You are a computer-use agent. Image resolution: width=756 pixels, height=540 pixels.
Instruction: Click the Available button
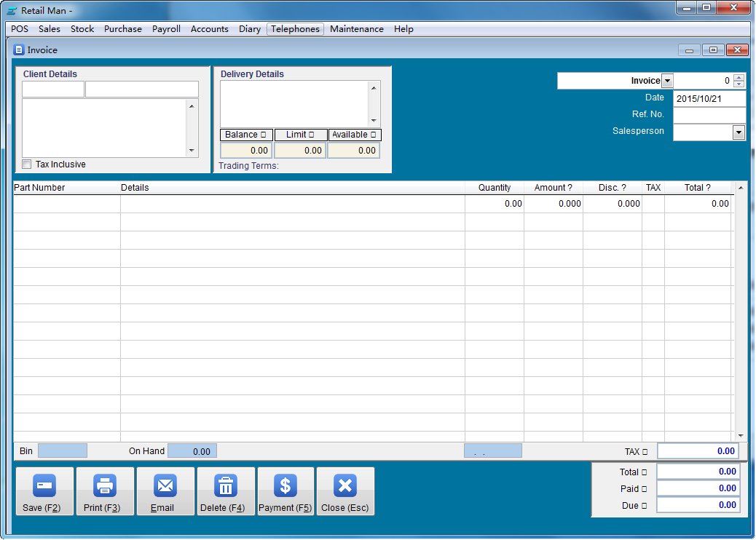pos(354,135)
